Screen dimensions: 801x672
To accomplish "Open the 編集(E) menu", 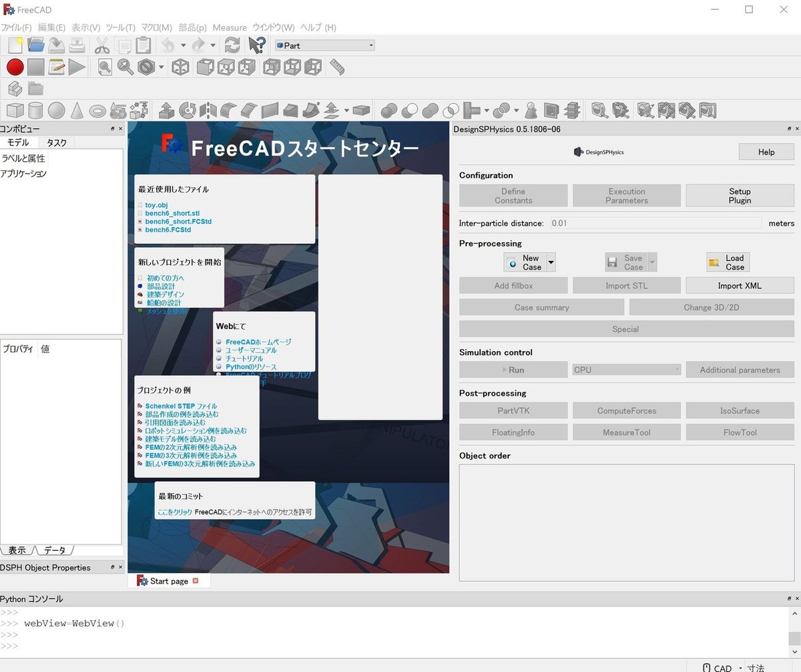I will pyautogui.click(x=51, y=27).
